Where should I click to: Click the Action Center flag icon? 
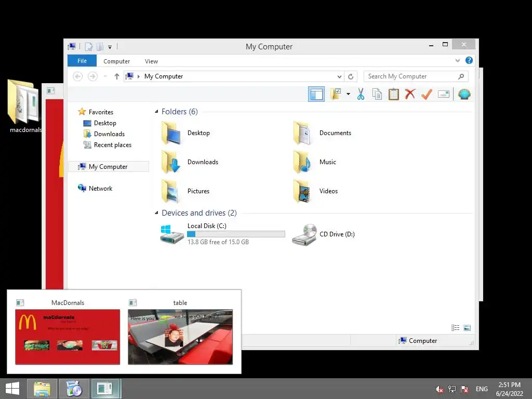coord(464,389)
